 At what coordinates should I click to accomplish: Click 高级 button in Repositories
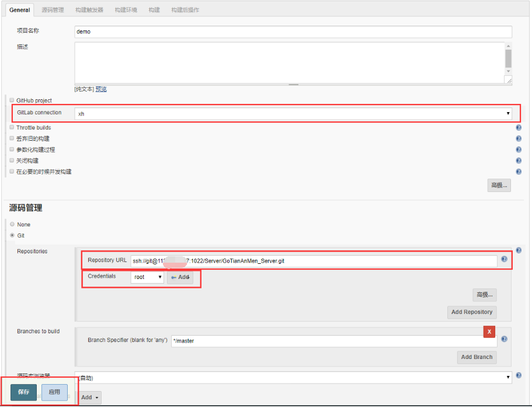tap(485, 295)
